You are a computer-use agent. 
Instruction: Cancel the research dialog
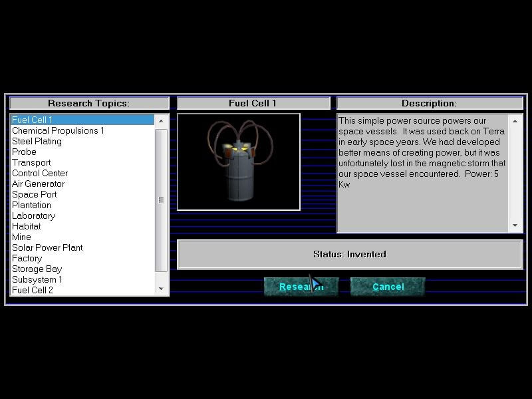(388, 287)
